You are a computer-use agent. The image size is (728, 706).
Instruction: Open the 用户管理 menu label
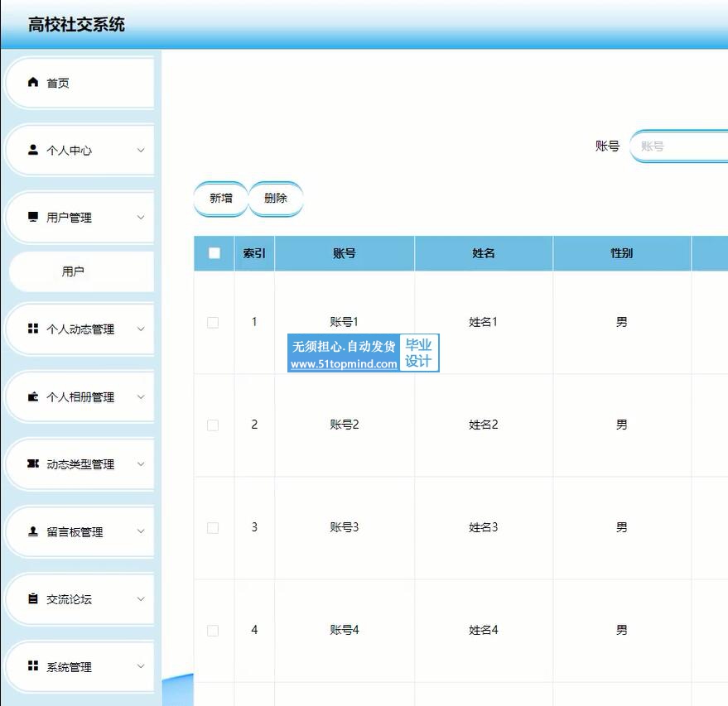point(70,218)
